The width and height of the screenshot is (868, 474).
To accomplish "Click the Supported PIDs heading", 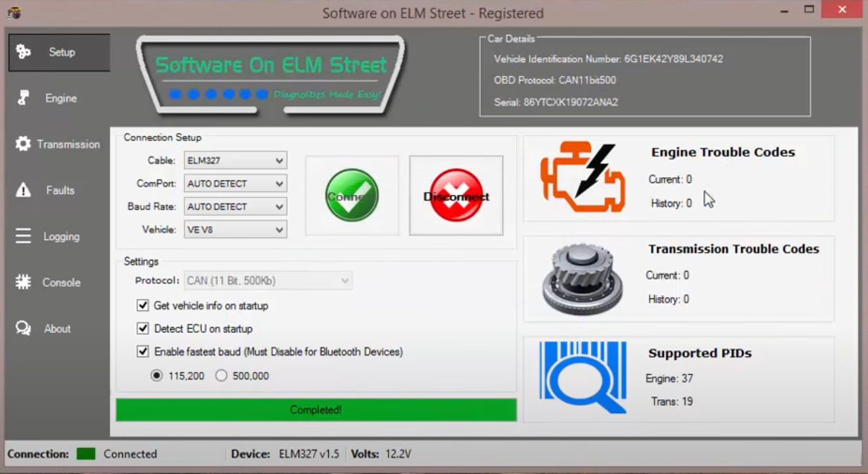I will click(x=700, y=353).
